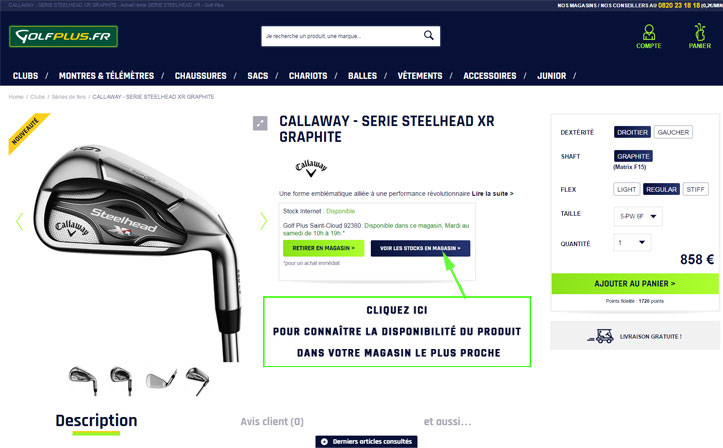Click Voir les stocks en magasin

point(421,248)
